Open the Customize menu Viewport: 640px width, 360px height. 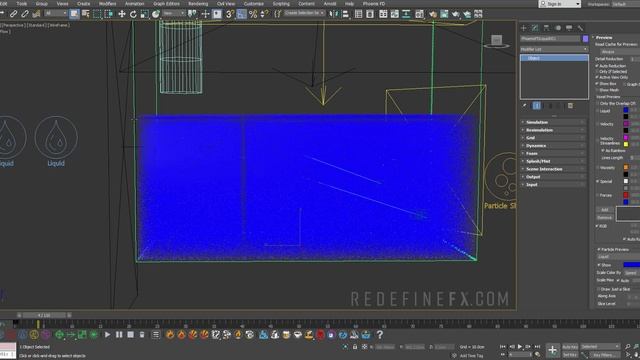[253, 3]
